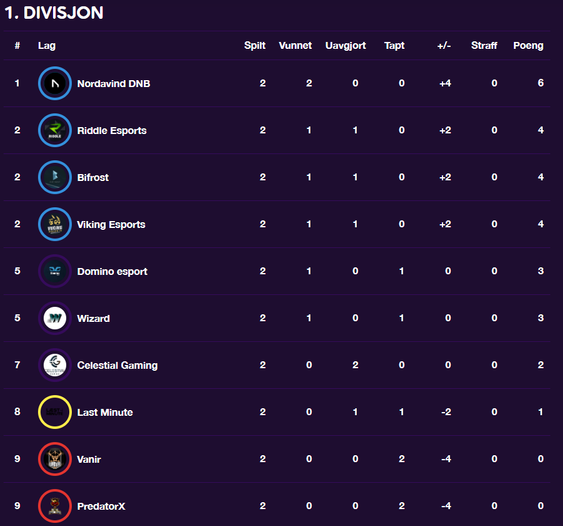This screenshot has height=526, width=563.
Task: Select the Uavgjort column header
Action: pos(345,46)
